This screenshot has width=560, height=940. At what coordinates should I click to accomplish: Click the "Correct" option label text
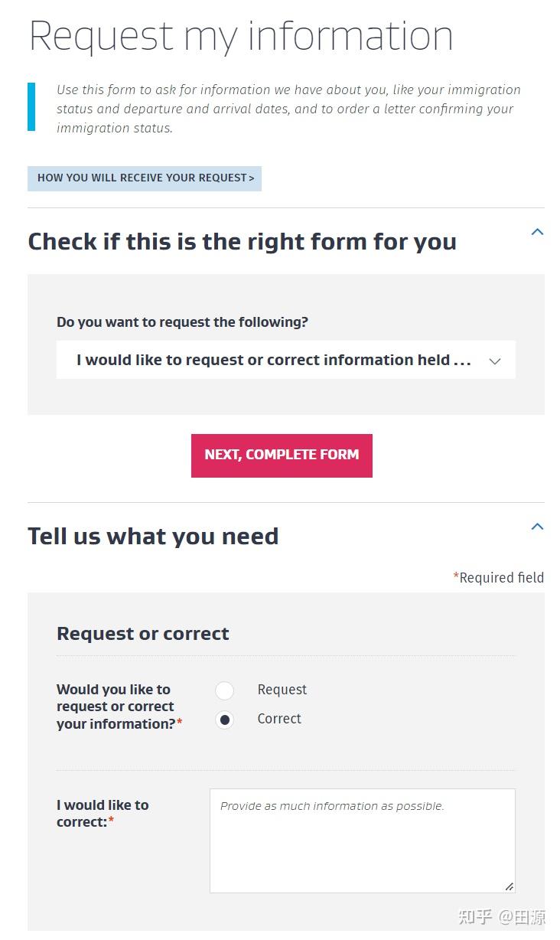pos(279,719)
